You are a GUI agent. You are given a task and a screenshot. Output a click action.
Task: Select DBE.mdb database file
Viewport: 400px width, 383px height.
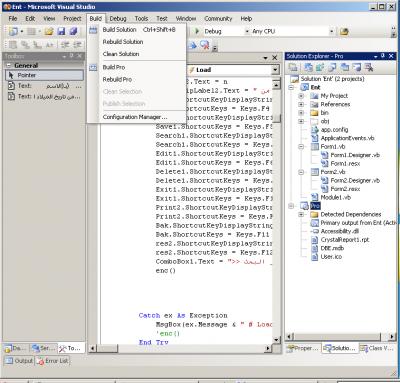[x=332, y=248]
